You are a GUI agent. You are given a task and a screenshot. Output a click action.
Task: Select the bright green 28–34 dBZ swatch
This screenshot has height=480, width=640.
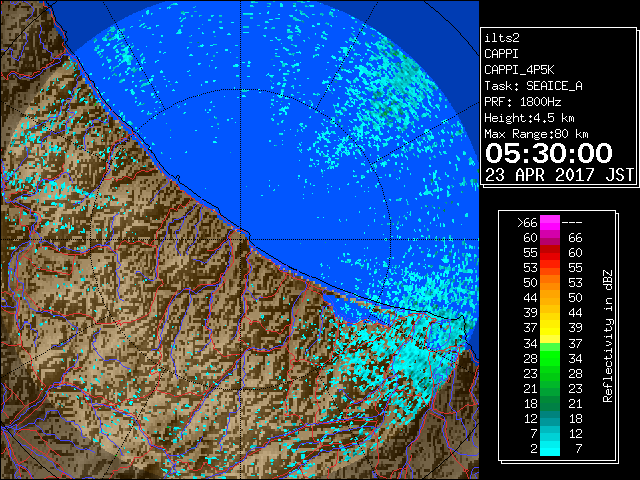click(x=550, y=358)
